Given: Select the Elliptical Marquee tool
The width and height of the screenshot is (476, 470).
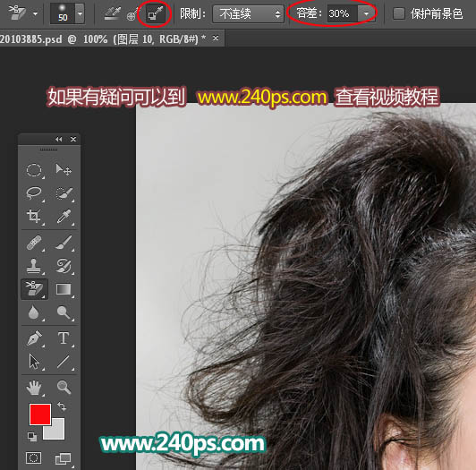Looking at the screenshot, I should 34,170.
